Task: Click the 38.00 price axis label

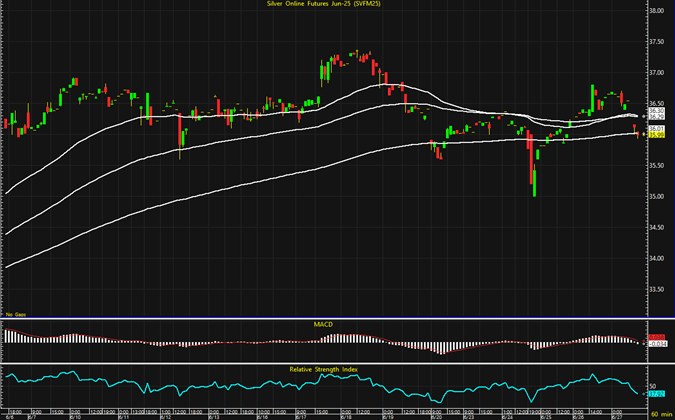Action: tap(657, 11)
